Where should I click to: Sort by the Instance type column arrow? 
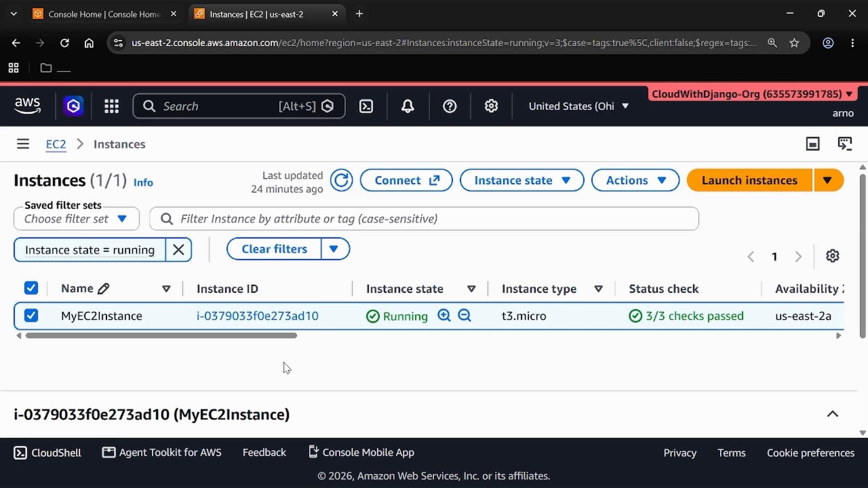point(598,289)
